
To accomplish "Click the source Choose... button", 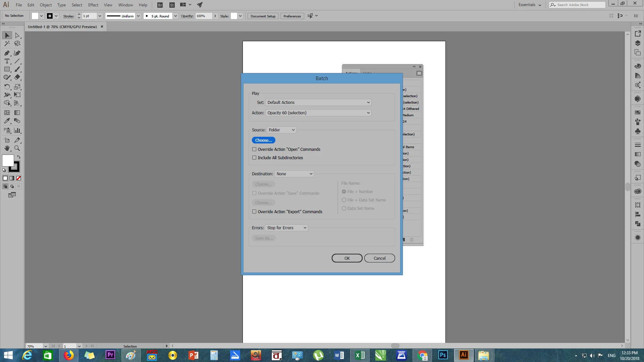I will point(263,140).
